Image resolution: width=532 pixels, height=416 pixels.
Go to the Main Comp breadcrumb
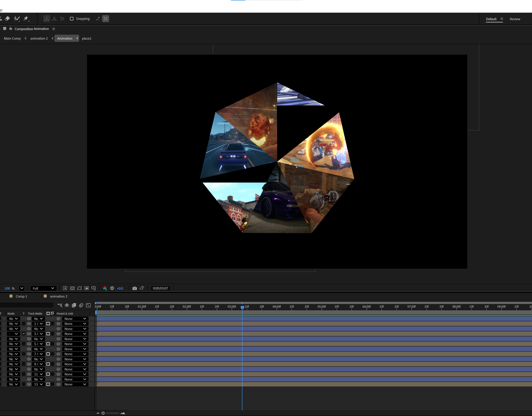tap(12, 38)
